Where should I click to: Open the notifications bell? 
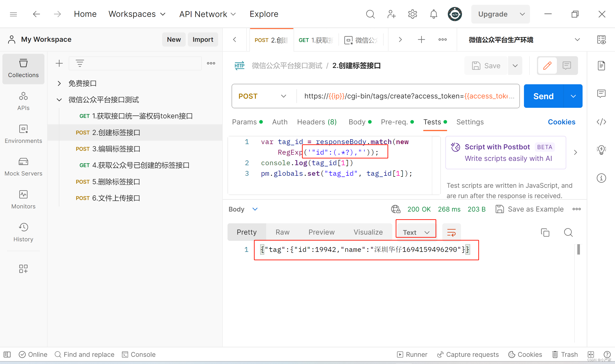tap(434, 14)
